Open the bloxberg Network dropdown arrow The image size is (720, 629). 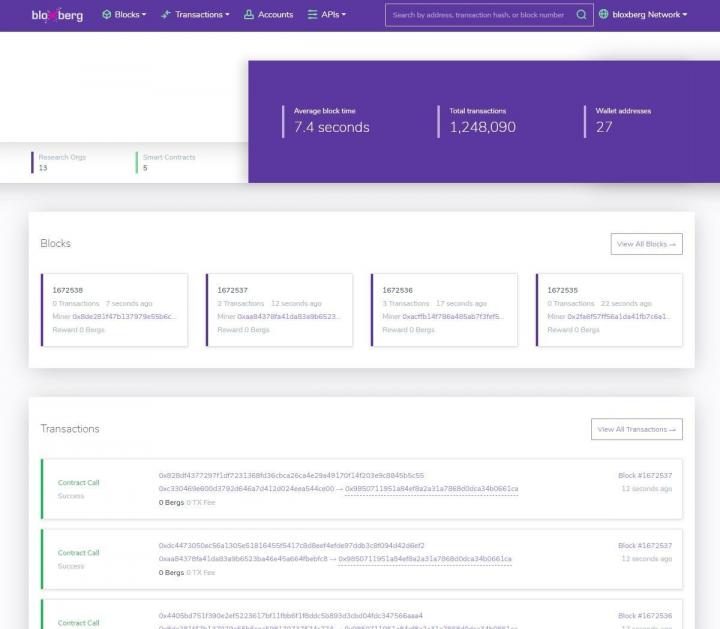pos(685,15)
